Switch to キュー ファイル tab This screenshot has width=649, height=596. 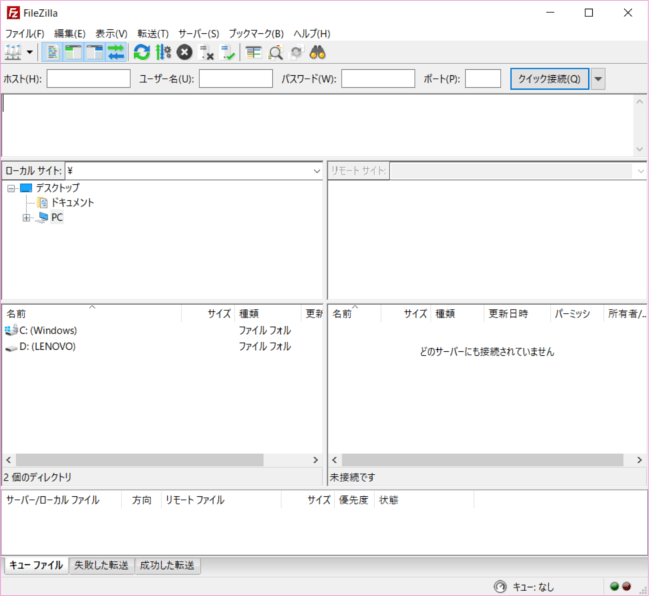point(36,565)
